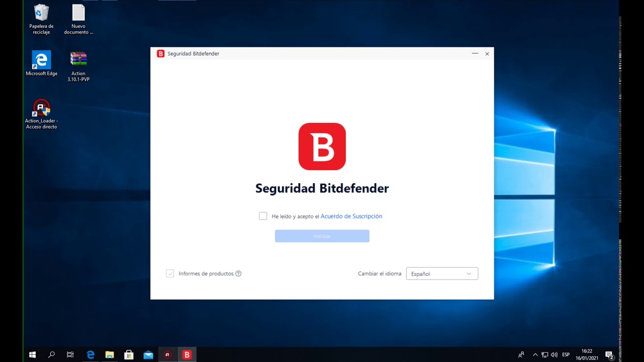Toggle the Informes de productos checkbox
644x362 pixels.
click(x=170, y=274)
